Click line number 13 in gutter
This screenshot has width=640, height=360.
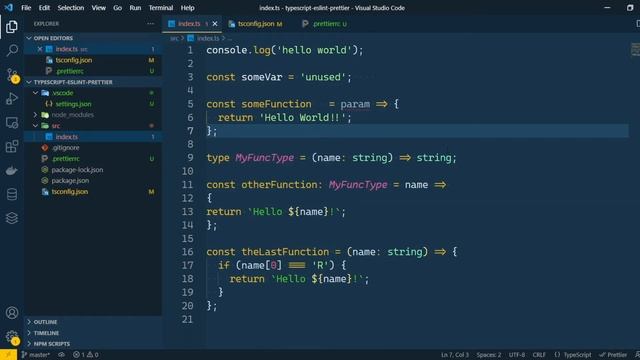click(x=187, y=211)
